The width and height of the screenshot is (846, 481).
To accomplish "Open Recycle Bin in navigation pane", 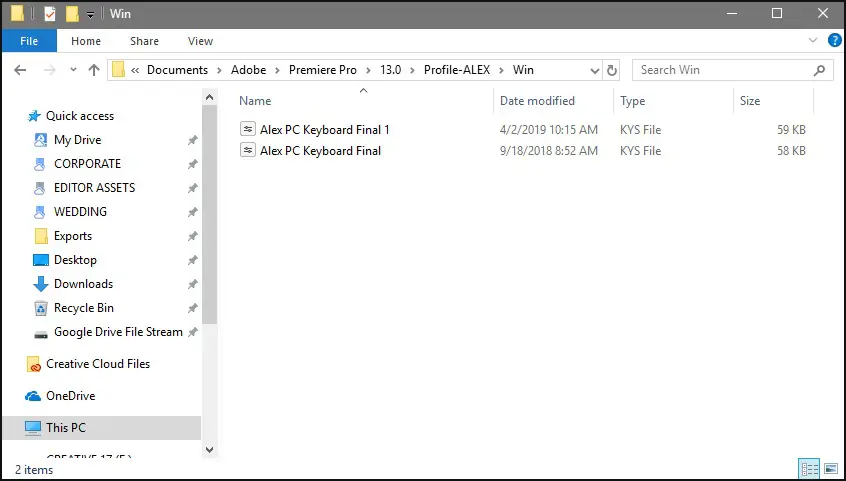I will click(84, 308).
